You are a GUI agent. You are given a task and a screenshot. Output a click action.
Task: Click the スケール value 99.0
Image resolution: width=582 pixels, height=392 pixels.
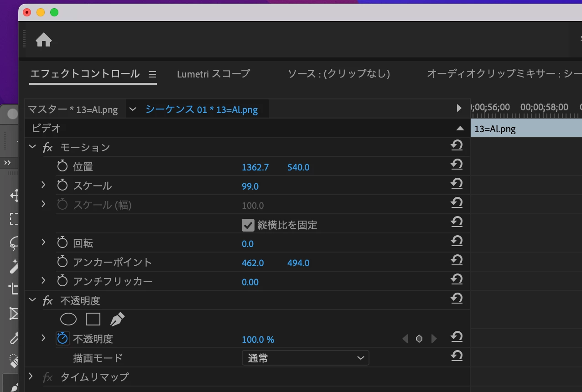(x=250, y=186)
